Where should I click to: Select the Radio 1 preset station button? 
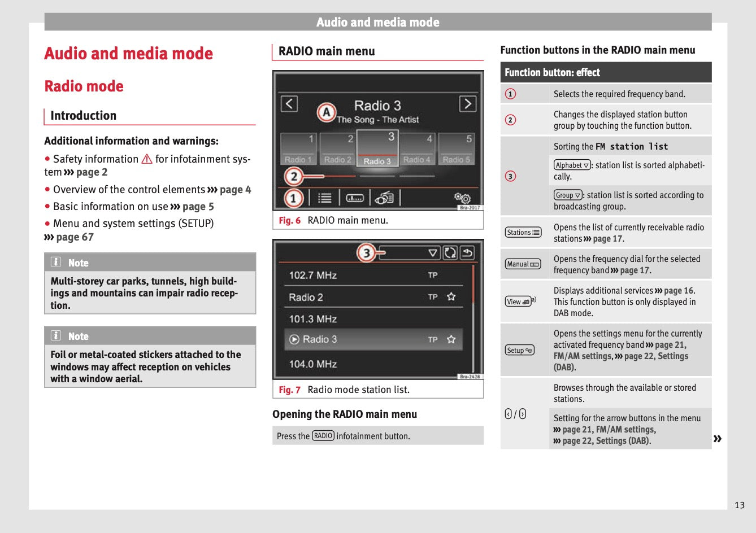298,149
